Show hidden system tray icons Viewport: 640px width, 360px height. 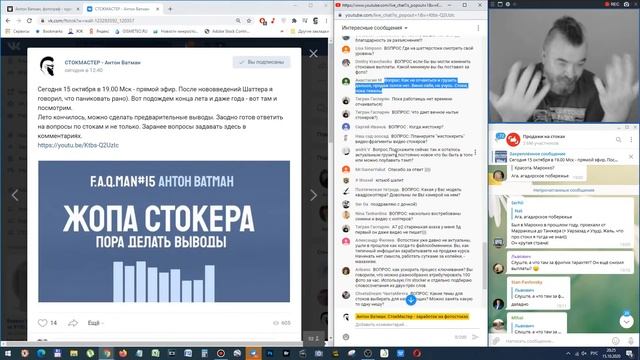pyautogui.click(x=568, y=353)
